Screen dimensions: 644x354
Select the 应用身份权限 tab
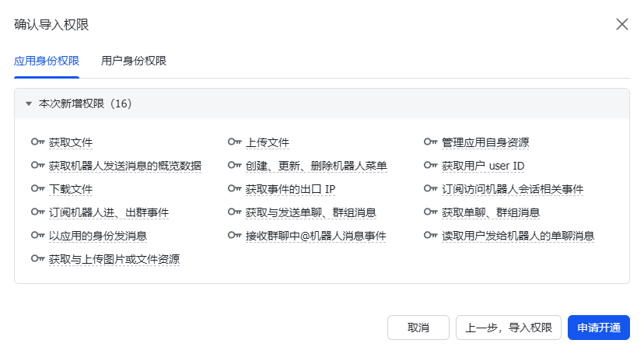coord(47,61)
